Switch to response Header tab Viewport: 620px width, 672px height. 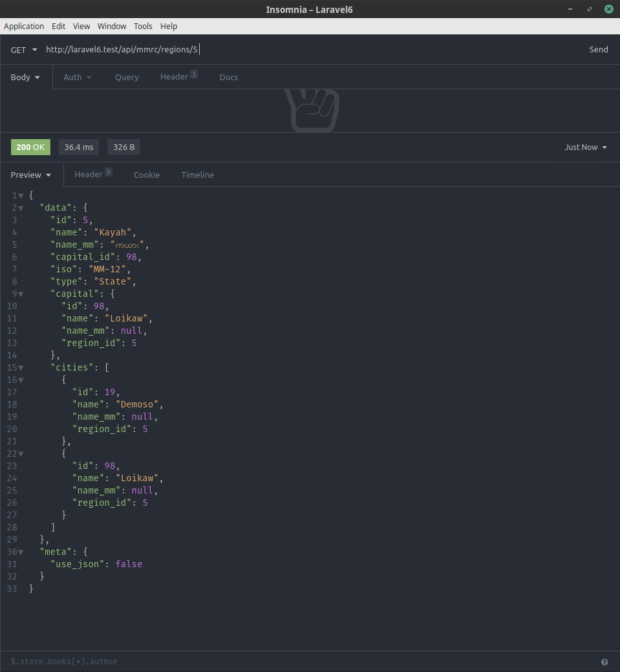tap(93, 174)
